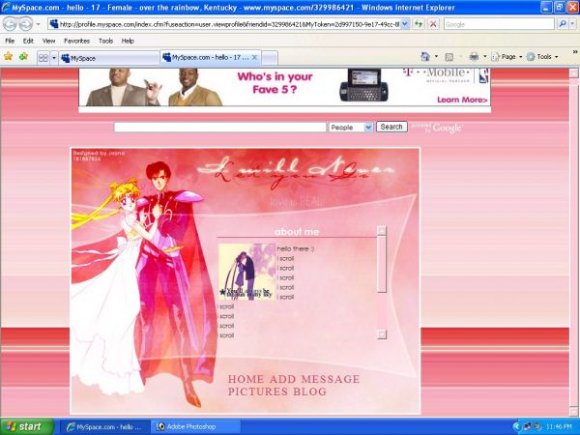
Task: Click the Stop loading red X icon
Action: [x=433, y=24]
